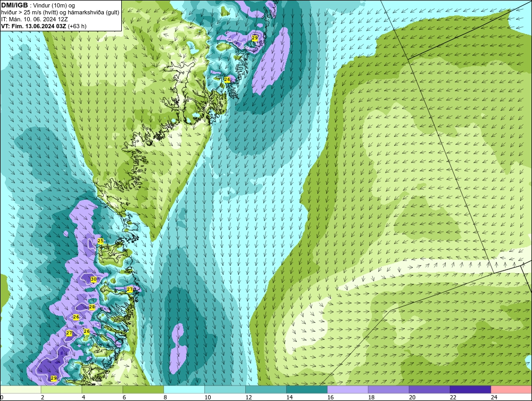Click the yellow gust label 28
The width and height of the screenshot is (532, 401).
(92, 307)
